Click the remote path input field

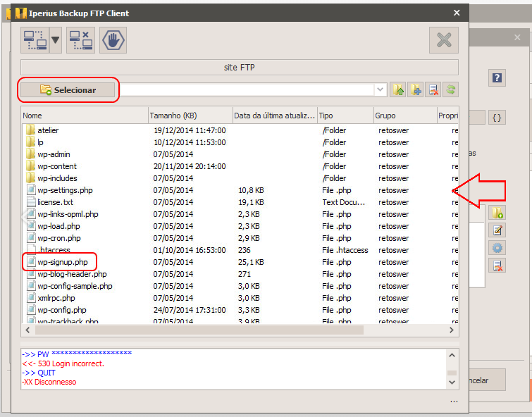click(247, 90)
